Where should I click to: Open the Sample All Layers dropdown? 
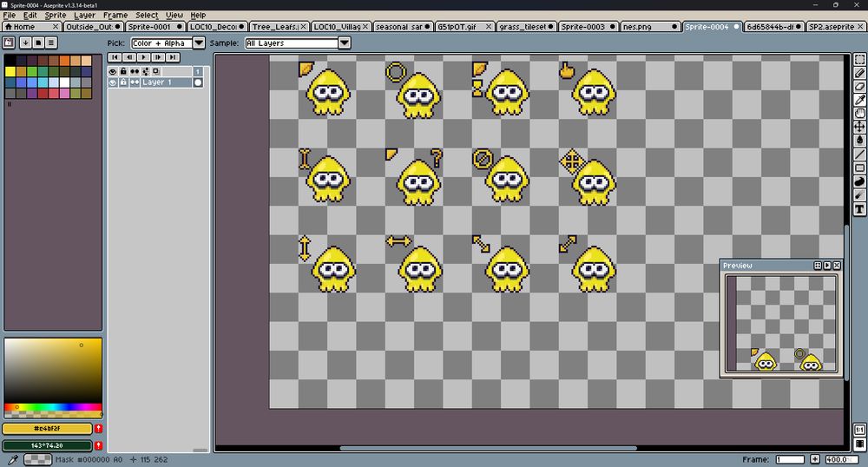[x=345, y=43]
